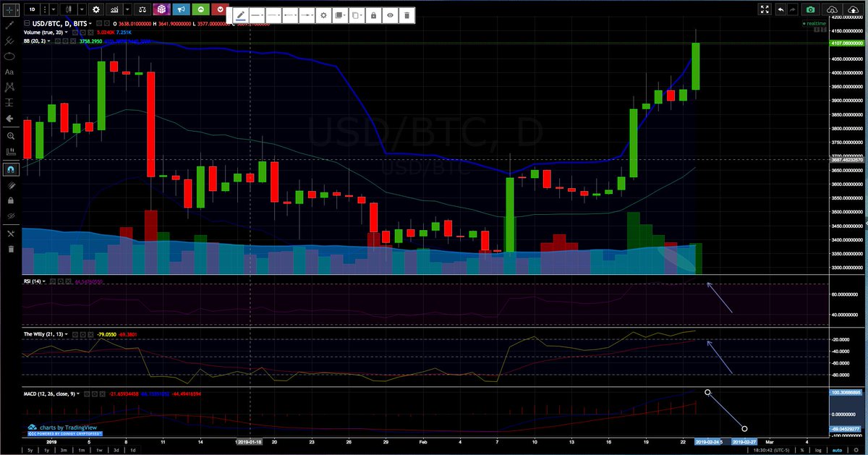Open left line end style dropdown
868x455 pixels.
290,16
